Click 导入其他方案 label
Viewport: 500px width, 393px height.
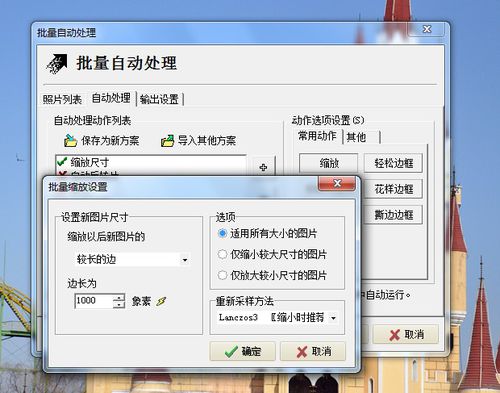(207, 140)
